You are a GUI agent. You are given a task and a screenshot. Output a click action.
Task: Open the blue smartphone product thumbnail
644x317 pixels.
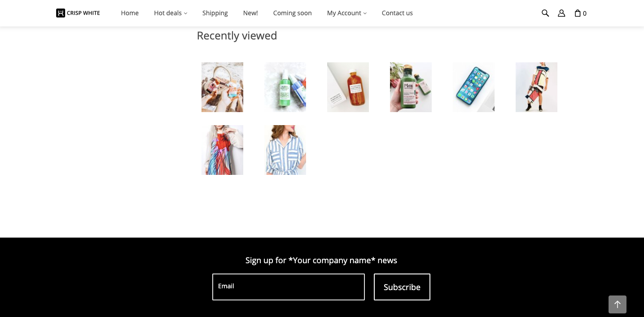click(x=473, y=87)
